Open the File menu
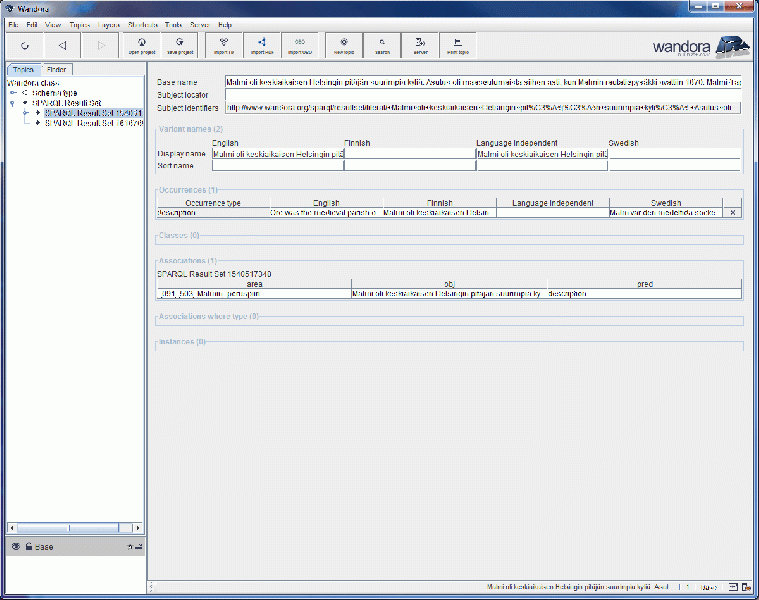This screenshot has height=600, width=759. (13, 23)
